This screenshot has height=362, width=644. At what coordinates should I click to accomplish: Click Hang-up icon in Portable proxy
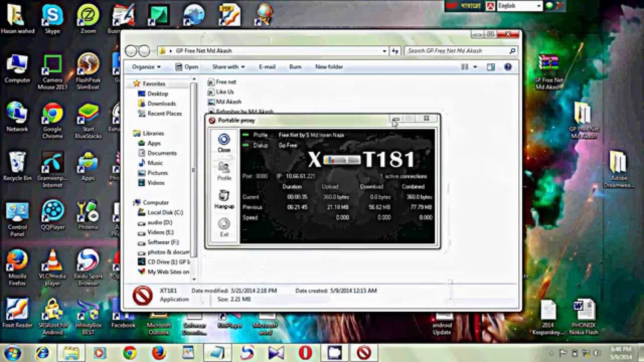224,199
